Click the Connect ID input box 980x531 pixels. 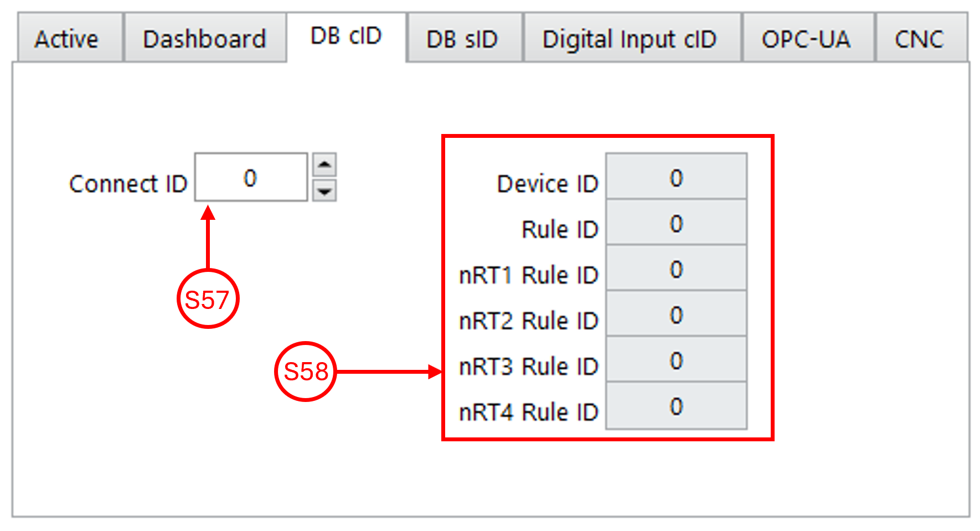point(251,178)
